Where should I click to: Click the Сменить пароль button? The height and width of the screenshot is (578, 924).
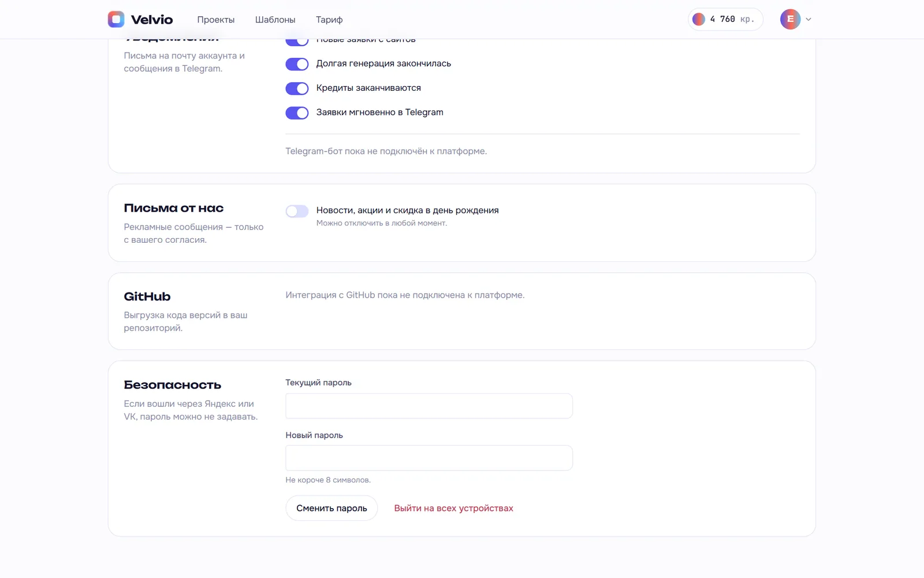click(x=331, y=508)
